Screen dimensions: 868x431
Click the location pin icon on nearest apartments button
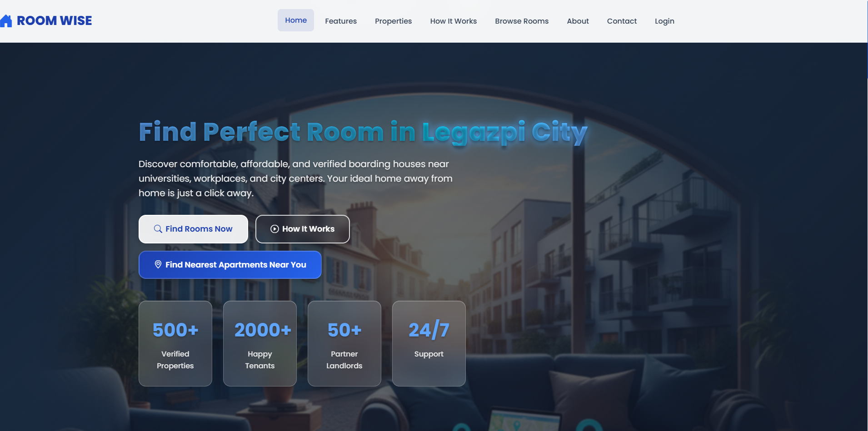click(x=158, y=264)
